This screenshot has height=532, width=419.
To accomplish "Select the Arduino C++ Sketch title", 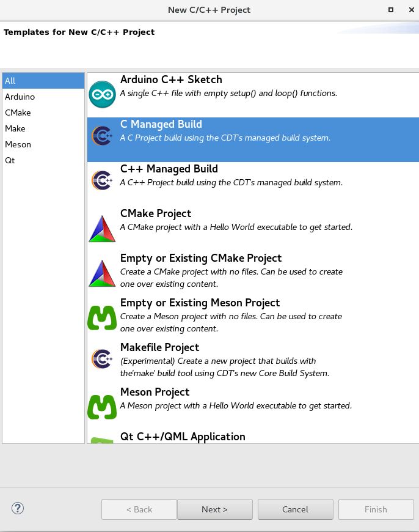I will pos(171,79).
